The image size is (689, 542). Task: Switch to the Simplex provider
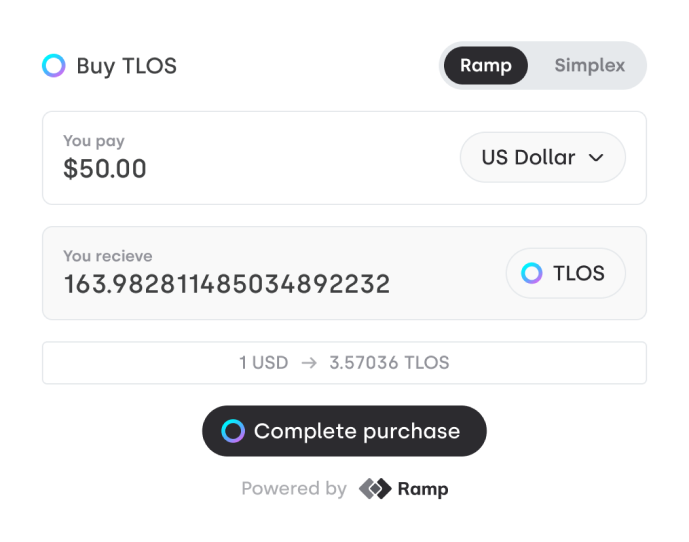(589, 66)
